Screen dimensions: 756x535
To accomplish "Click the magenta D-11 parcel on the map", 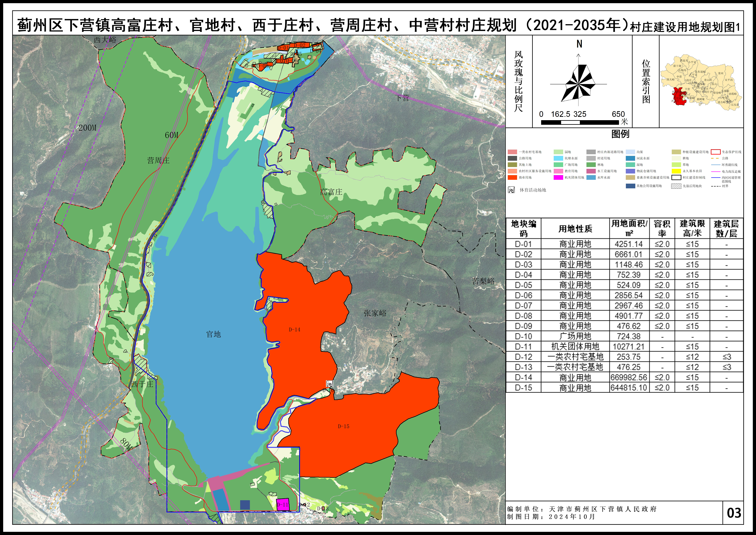I will [283, 504].
